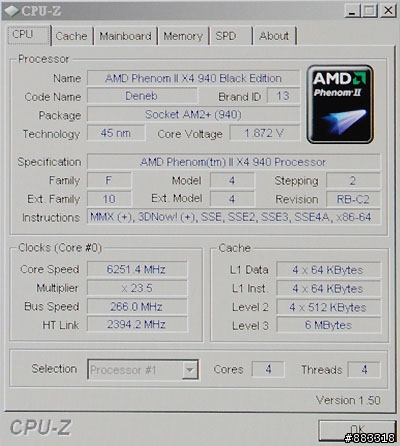Open the About tab
The width and height of the screenshot is (400, 446).
pos(274,36)
